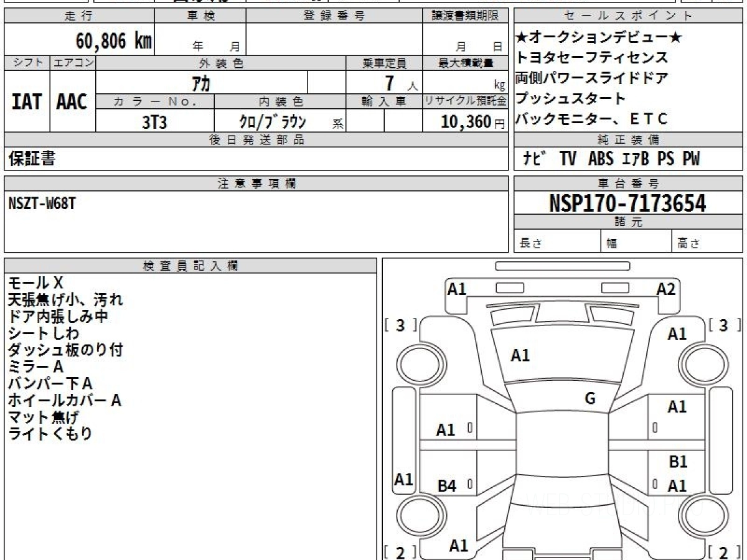Select inspector note シートしわ
Viewport: 747px width, 560px height.
point(44,334)
